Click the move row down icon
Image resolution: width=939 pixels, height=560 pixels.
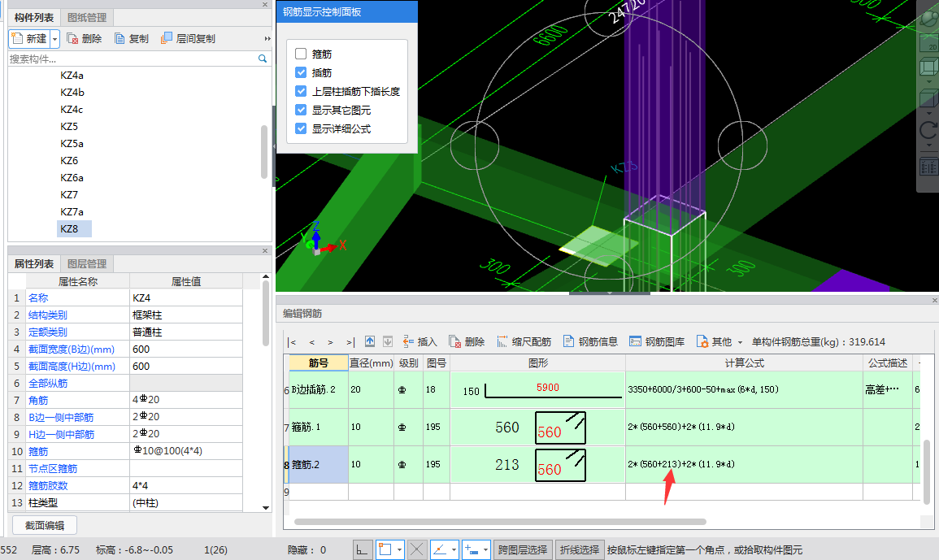[388, 341]
